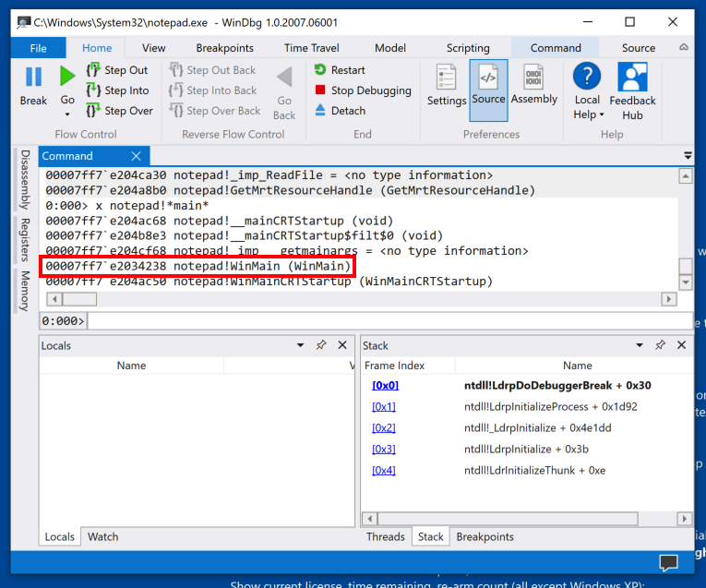This screenshot has width=706, height=588.
Task: Open the Stack panel options dropdown
Action: click(x=640, y=345)
